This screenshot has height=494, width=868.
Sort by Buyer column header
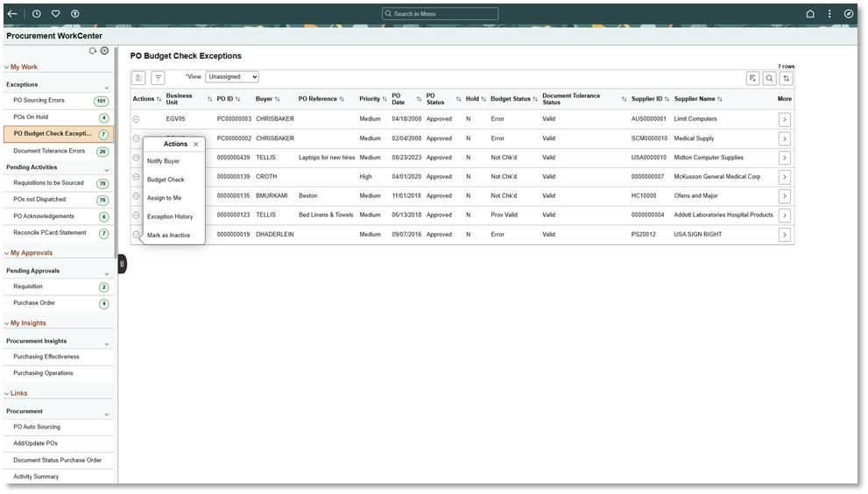pyautogui.click(x=267, y=99)
